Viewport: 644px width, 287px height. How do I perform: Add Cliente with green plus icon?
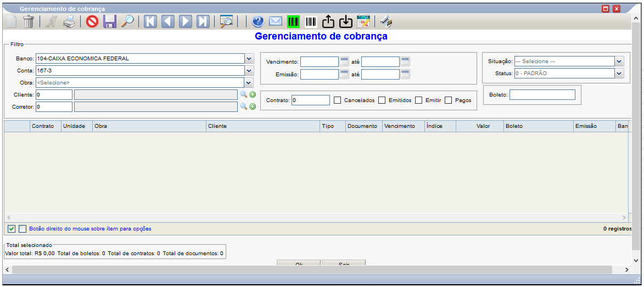253,95
